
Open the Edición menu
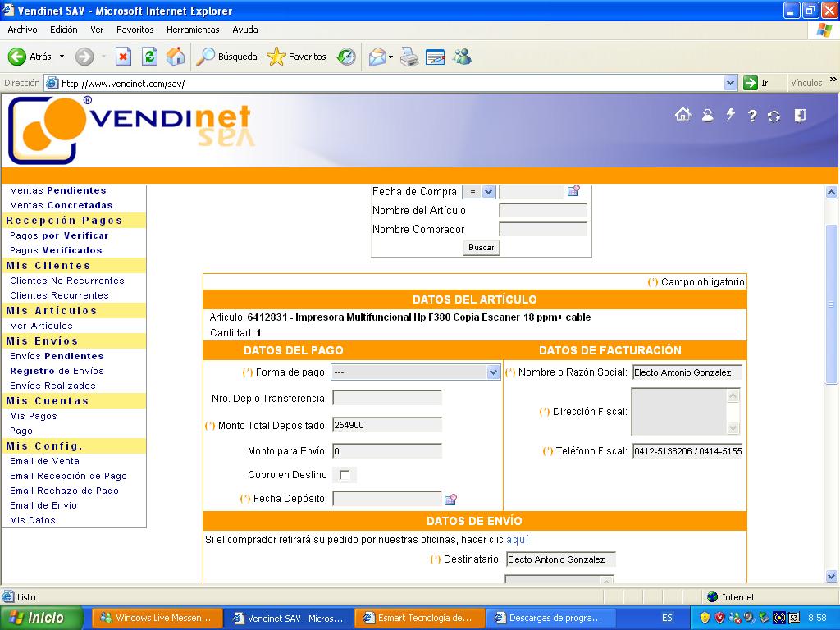point(64,30)
